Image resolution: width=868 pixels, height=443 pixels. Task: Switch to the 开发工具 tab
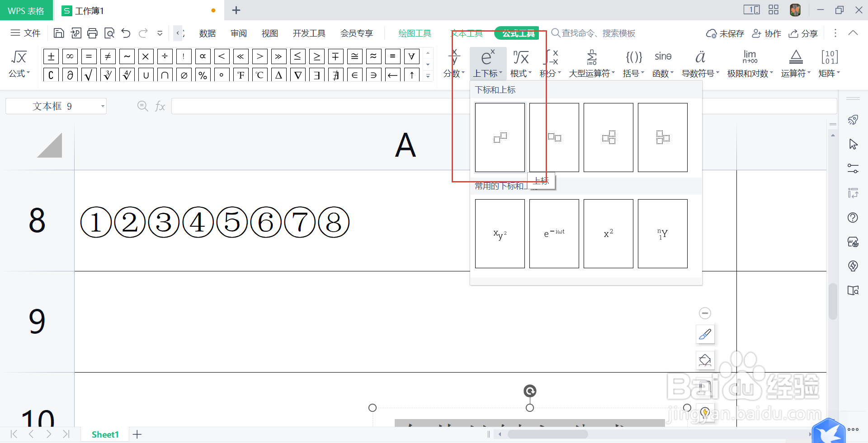click(309, 33)
